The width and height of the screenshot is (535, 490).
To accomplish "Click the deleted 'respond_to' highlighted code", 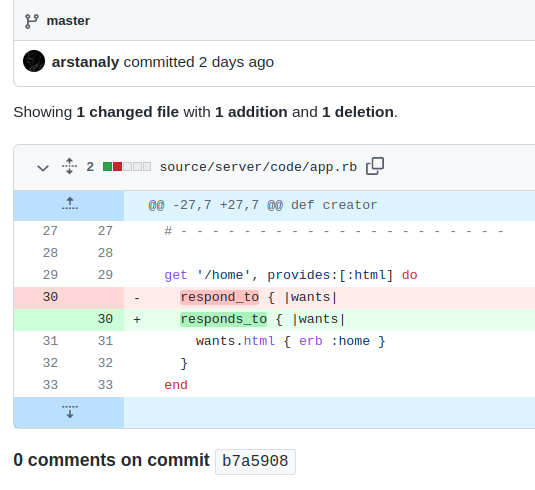I will tap(220, 297).
